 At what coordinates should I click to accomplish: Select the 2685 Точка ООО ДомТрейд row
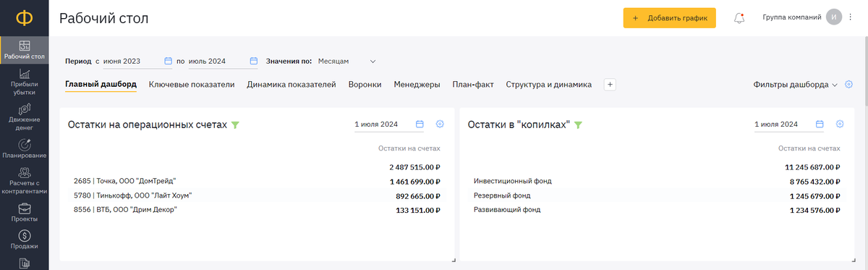[x=257, y=181]
